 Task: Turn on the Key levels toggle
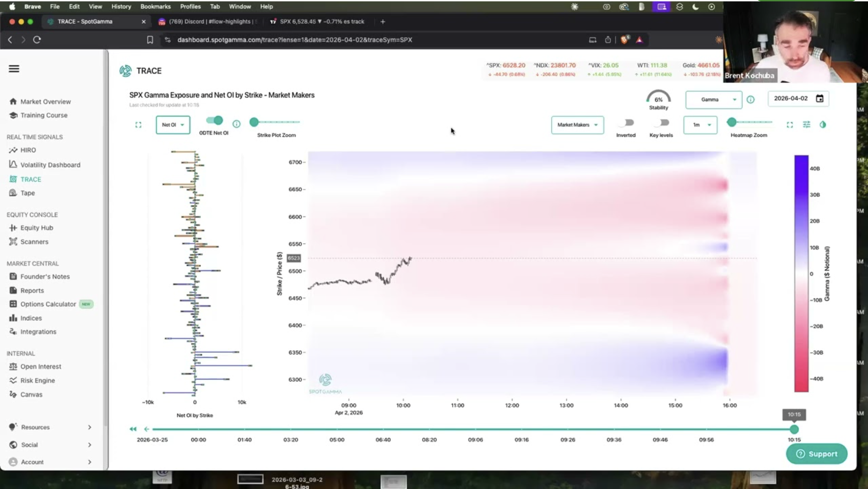click(x=662, y=122)
